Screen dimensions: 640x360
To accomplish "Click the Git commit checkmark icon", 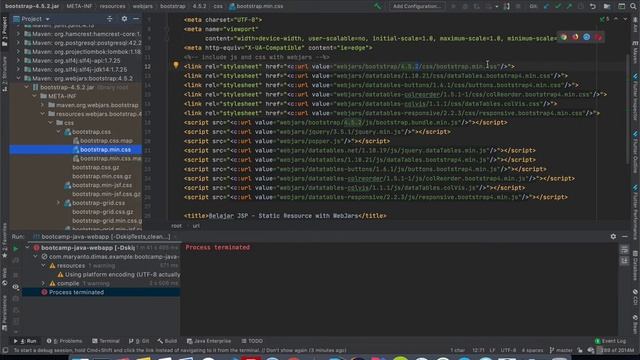I will [558, 6].
